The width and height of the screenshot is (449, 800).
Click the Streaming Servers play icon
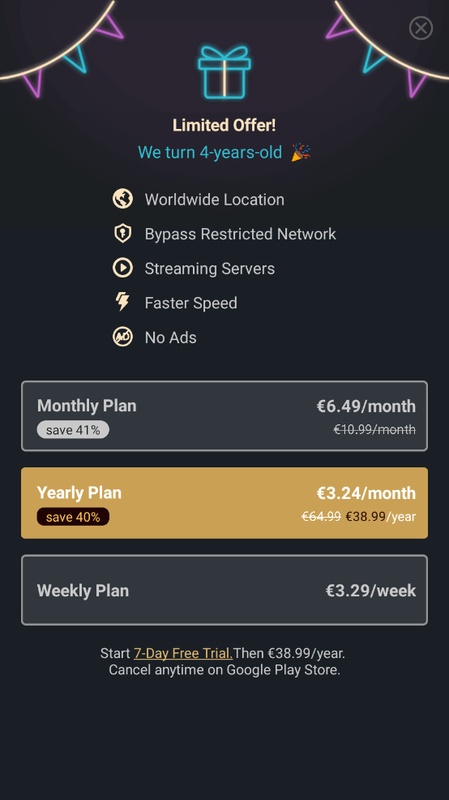(122, 268)
